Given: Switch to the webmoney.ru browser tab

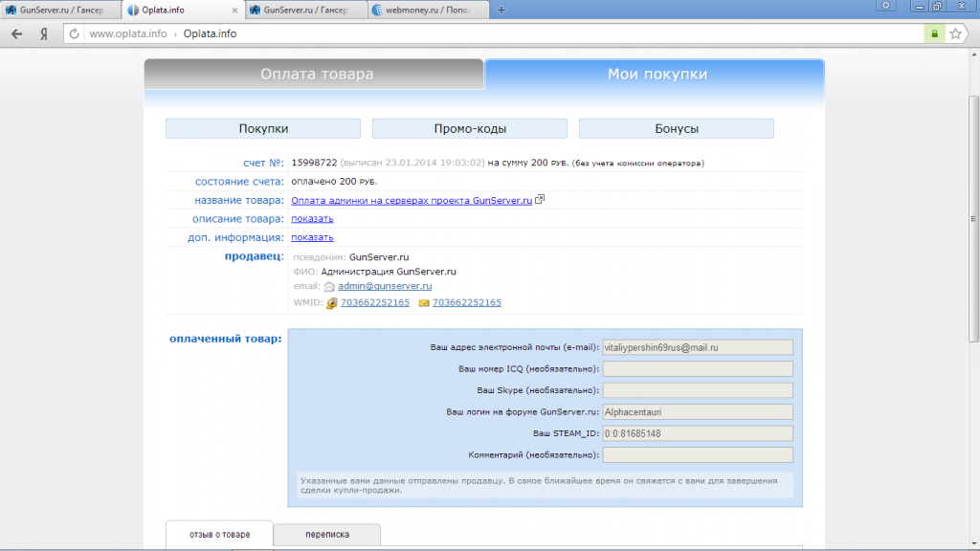Looking at the screenshot, I should (426, 10).
